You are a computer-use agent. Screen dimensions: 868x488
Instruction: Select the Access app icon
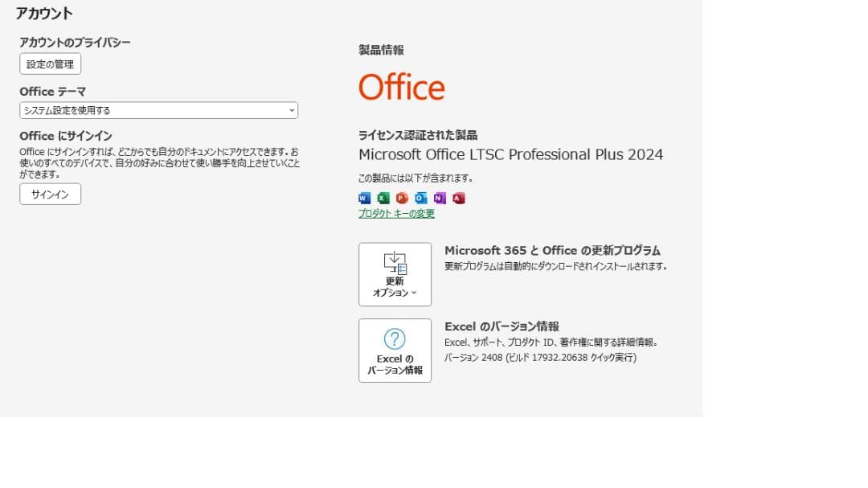[x=458, y=198]
